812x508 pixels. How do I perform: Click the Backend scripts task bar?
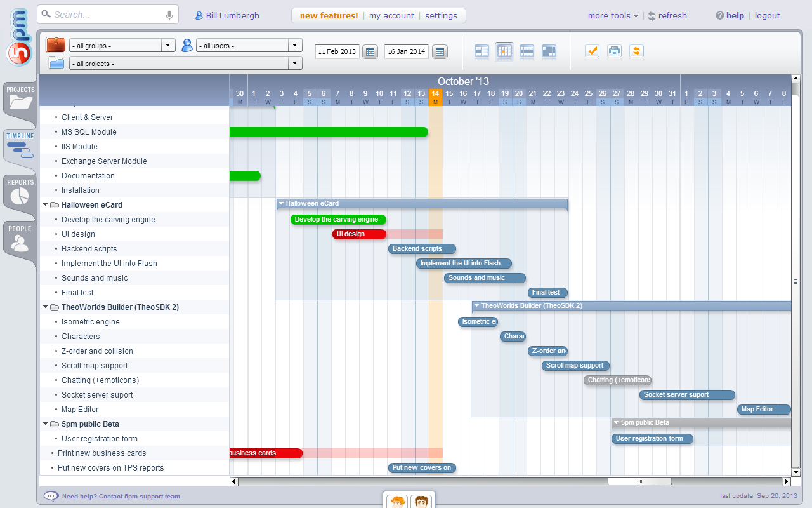422,249
